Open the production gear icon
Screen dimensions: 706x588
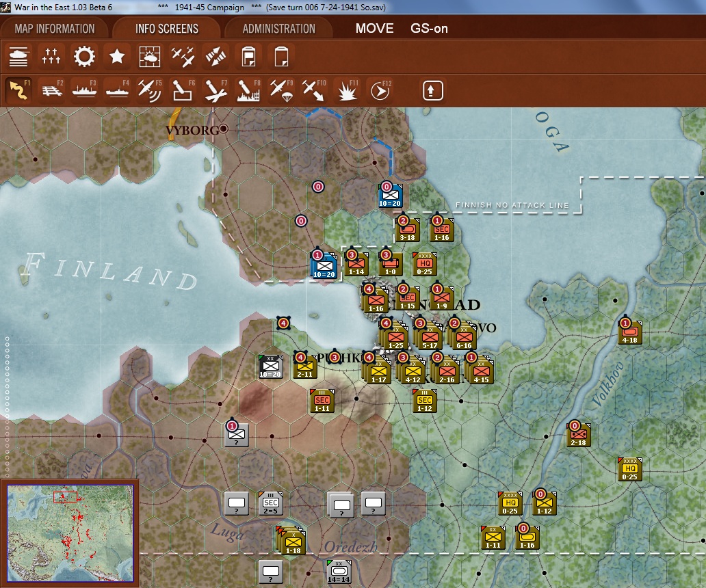pyautogui.click(x=84, y=57)
